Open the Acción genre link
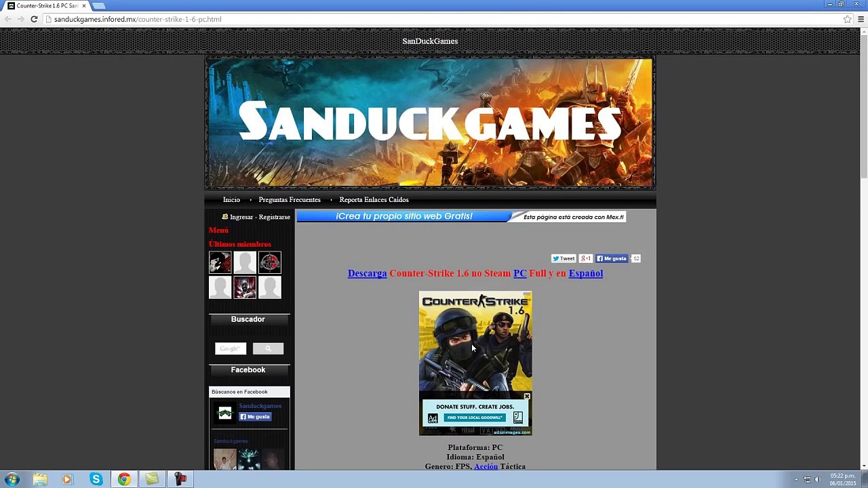The width and height of the screenshot is (868, 488). (486, 466)
